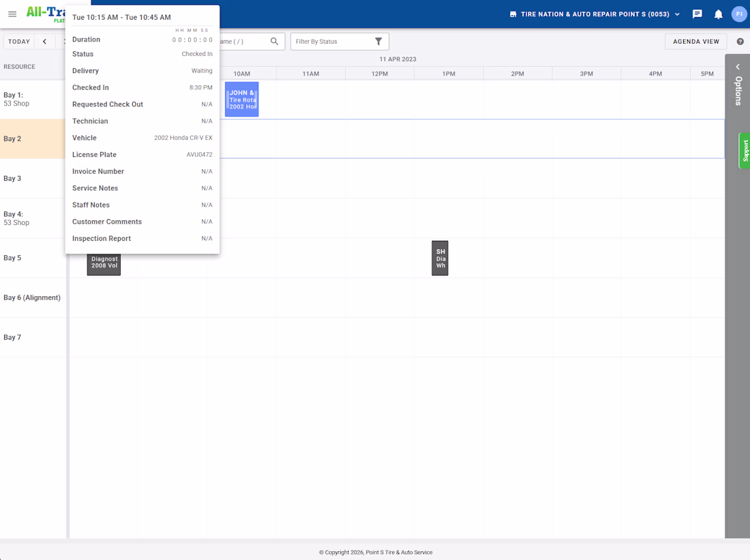Viewport: 750px width, 560px height.
Task: Click the RESOURCE column header
Action: click(20, 67)
